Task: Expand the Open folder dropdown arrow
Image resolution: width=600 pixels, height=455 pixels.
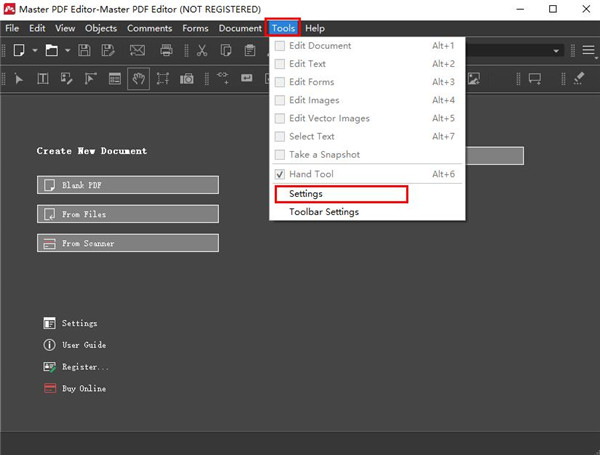Action: click(x=67, y=50)
